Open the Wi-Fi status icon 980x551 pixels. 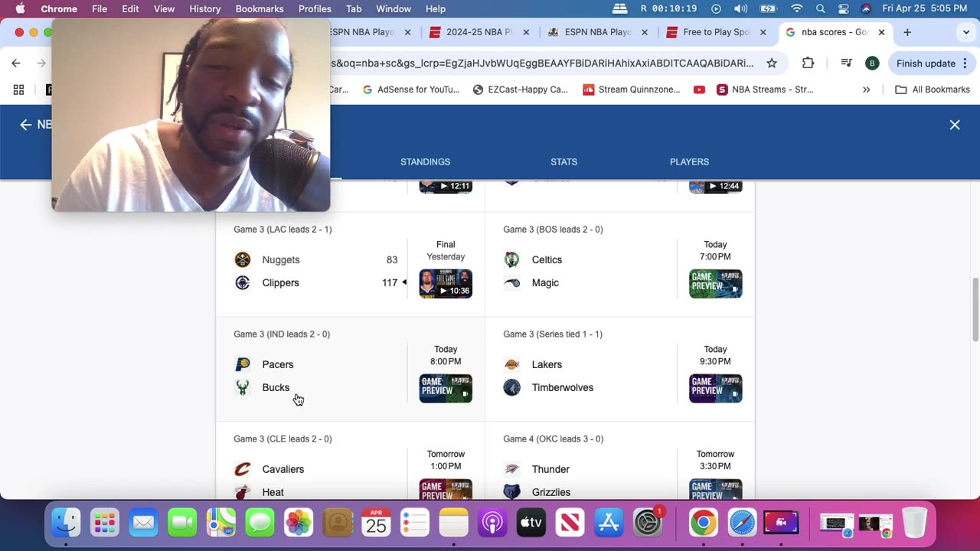tap(797, 8)
